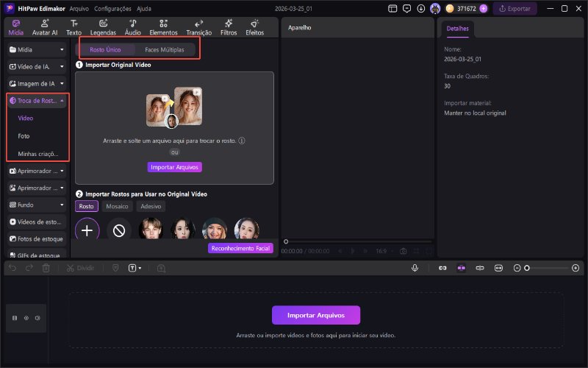
Task: Select the no-face prohibition icon
Action: [119, 230]
